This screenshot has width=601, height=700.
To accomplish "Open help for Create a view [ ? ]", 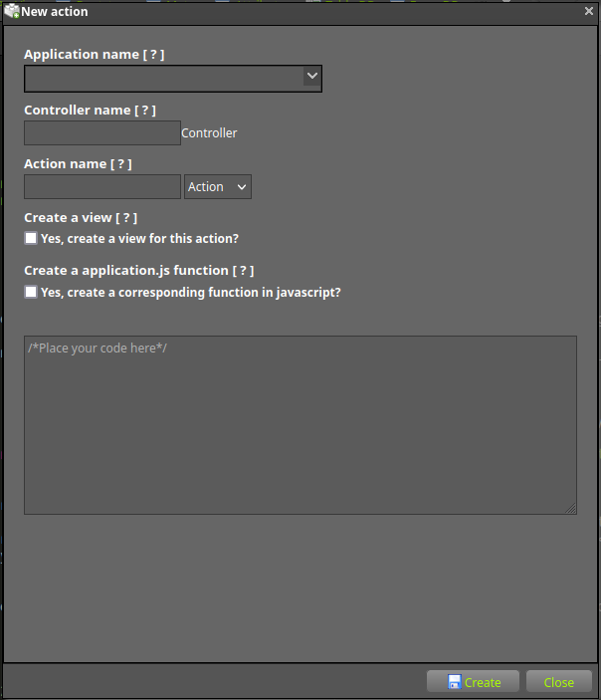I will [126, 218].
